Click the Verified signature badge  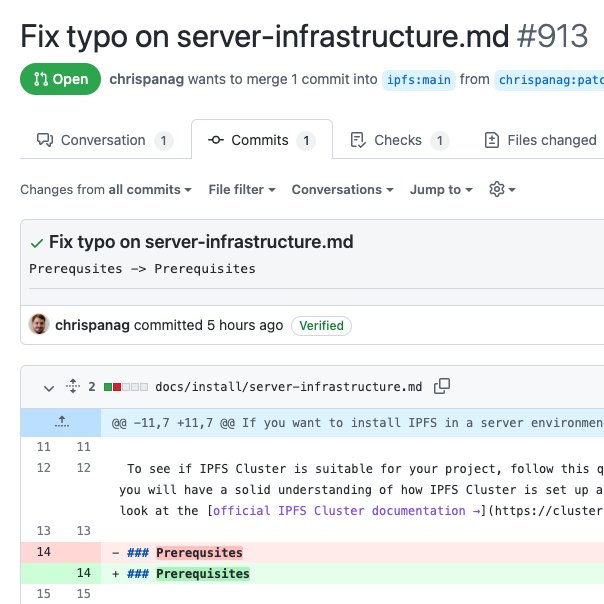coord(321,326)
